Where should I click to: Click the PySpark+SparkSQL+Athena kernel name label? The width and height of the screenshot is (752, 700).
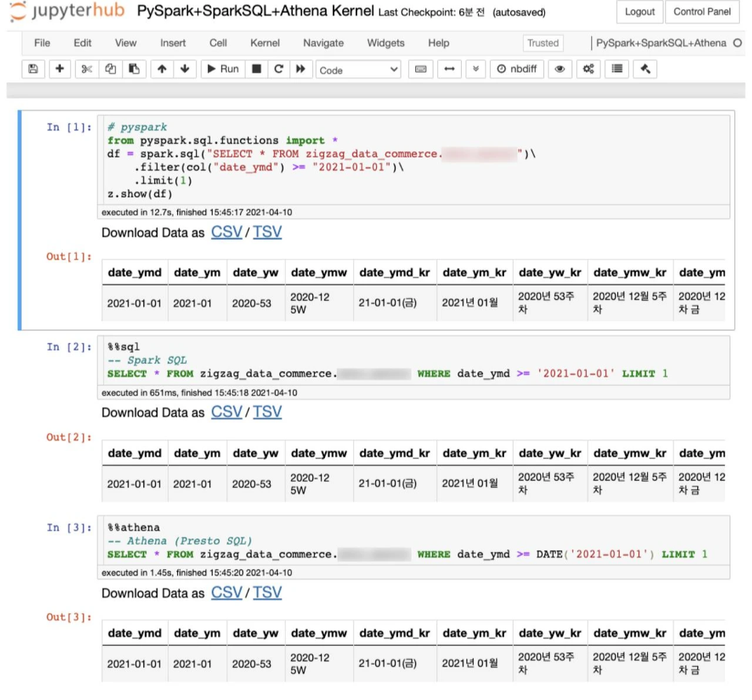pyautogui.click(x=661, y=43)
